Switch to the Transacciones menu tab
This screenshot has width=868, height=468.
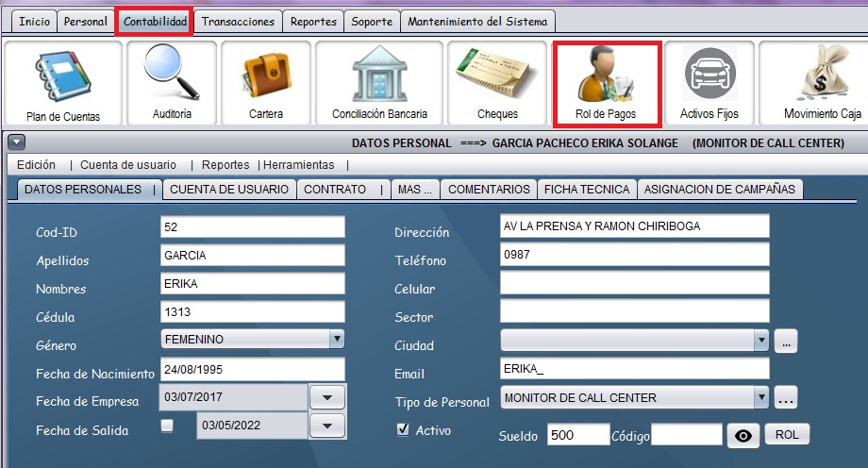(239, 22)
